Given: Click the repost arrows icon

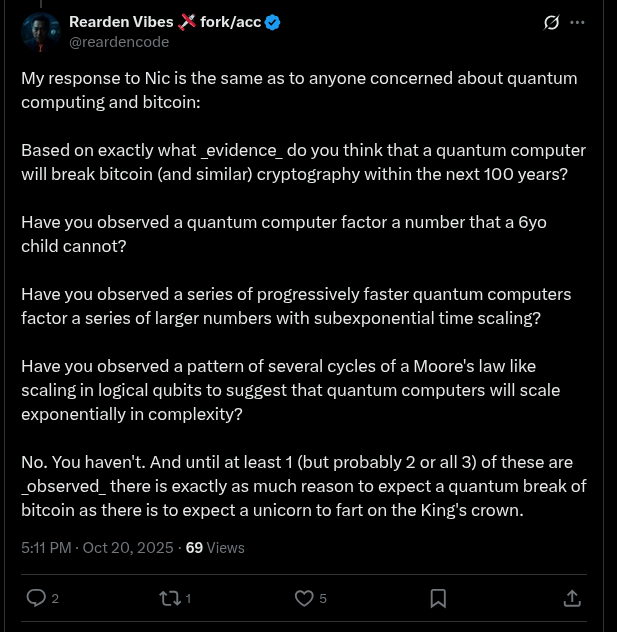Looking at the screenshot, I should [x=169, y=598].
